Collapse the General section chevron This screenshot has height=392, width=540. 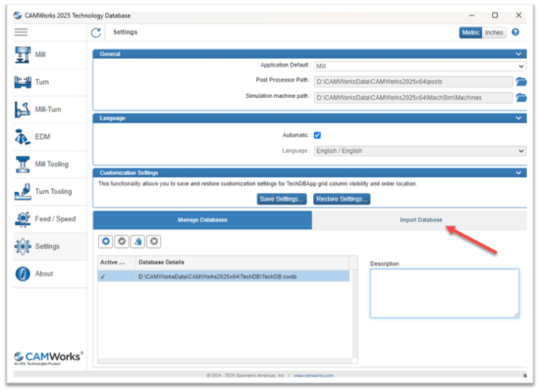pos(518,54)
